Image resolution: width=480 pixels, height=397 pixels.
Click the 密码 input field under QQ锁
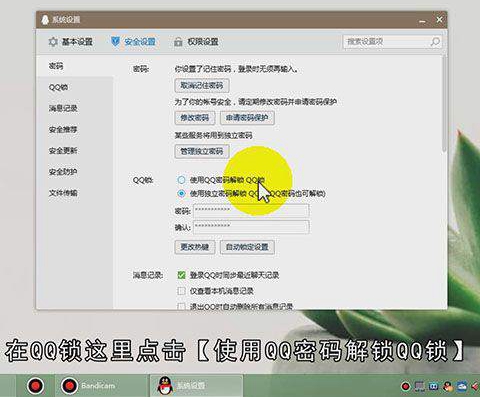(x=251, y=211)
